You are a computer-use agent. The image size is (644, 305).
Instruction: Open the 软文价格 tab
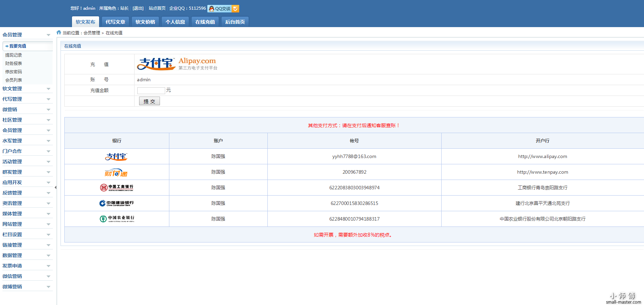(x=145, y=22)
